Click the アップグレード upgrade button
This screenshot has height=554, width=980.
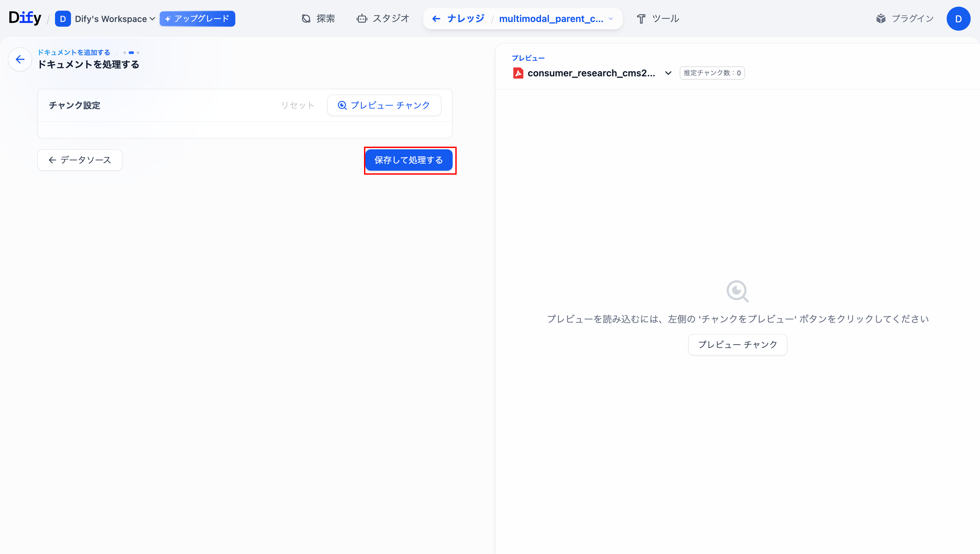[x=197, y=19]
